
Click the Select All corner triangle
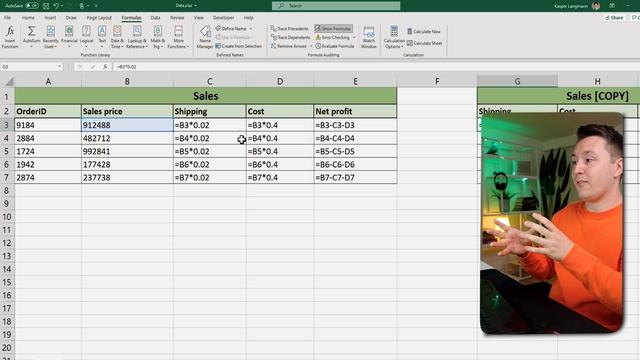pyautogui.click(x=8, y=81)
